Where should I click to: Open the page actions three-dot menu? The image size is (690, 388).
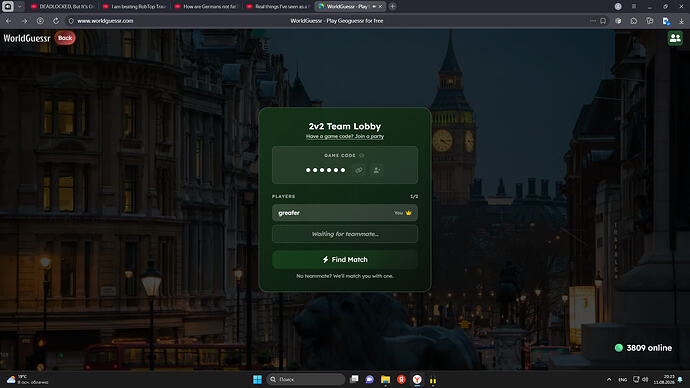(592, 21)
